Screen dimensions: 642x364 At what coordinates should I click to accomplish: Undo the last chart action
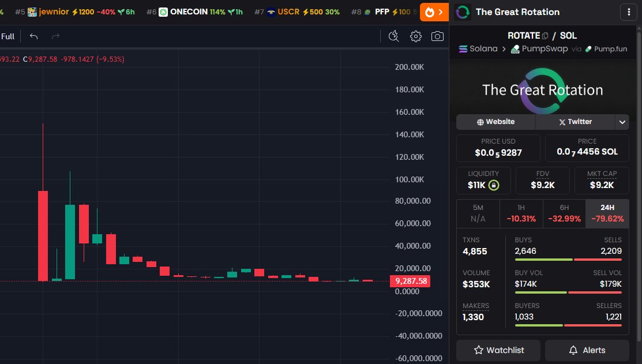pos(33,36)
